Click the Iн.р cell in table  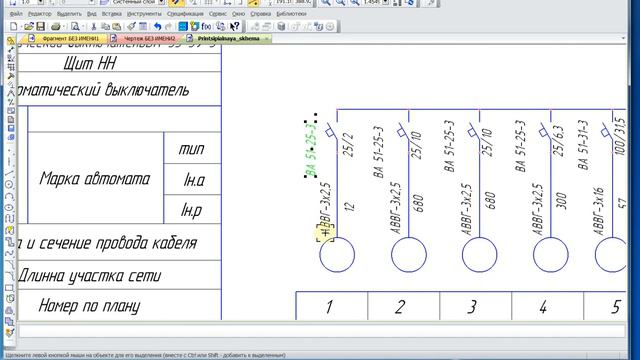[191, 210]
